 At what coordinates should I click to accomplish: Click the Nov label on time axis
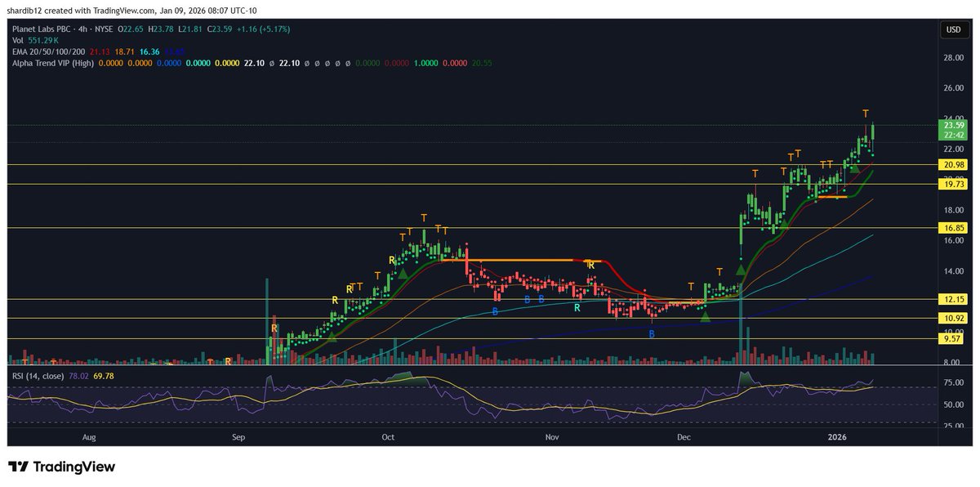tap(552, 437)
